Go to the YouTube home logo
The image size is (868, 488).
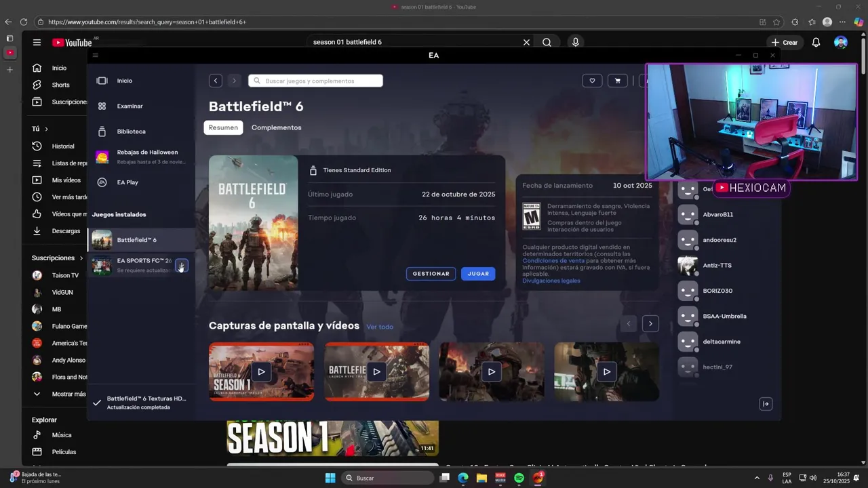pos(72,43)
